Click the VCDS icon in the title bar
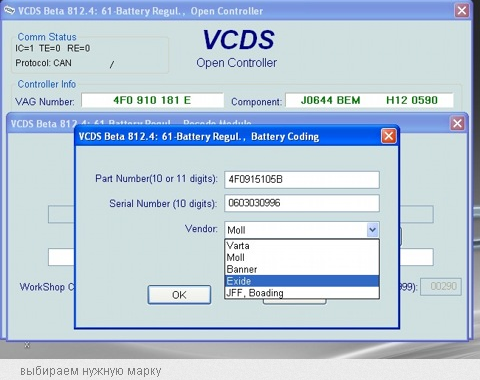This screenshot has width=480, height=380. [9, 11]
